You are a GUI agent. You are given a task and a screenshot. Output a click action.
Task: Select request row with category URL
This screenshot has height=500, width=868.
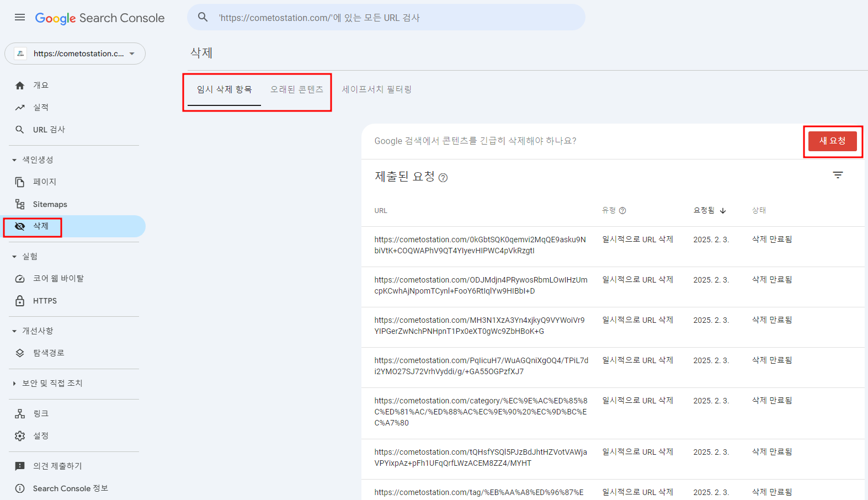click(613, 413)
